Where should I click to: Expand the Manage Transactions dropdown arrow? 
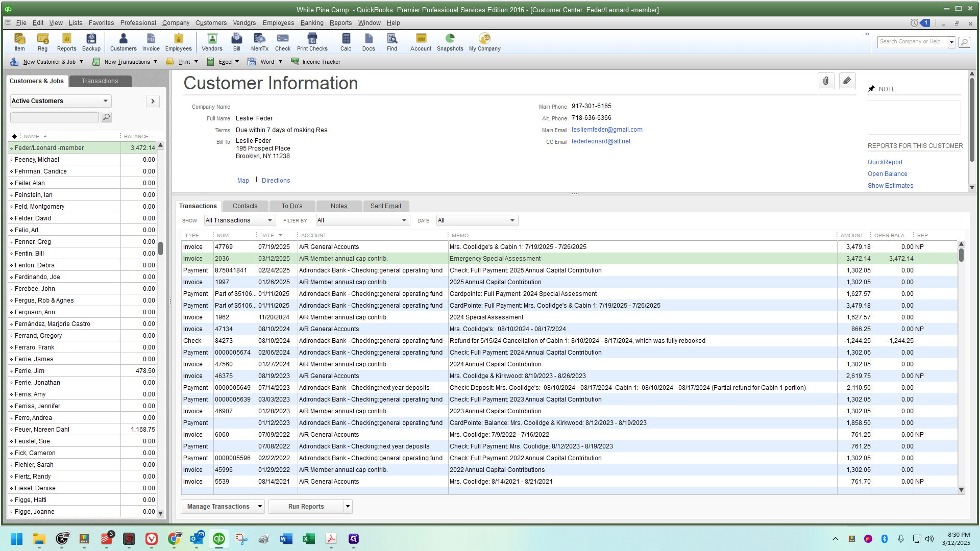(x=260, y=507)
